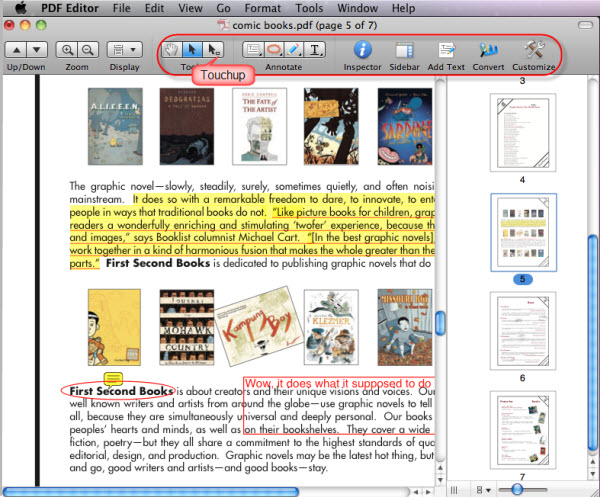The height and width of the screenshot is (497, 600).
Task: Click the Sardine book cover
Action: coord(405,127)
